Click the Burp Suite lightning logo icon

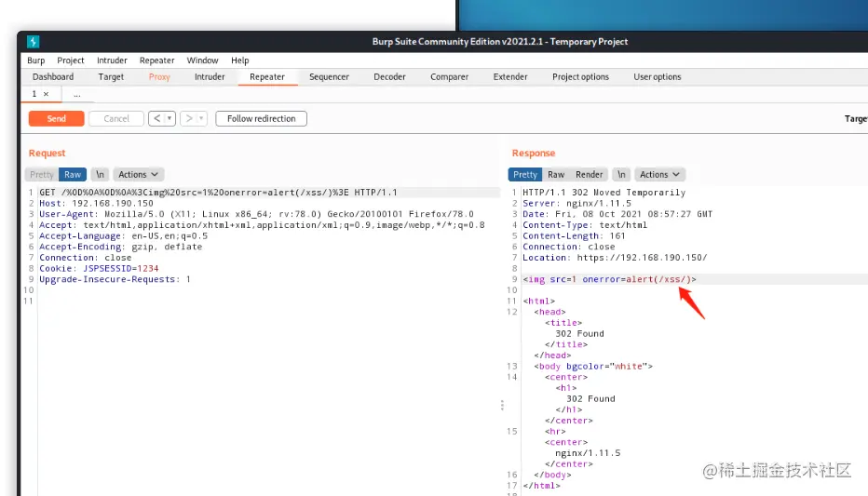[34, 42]
